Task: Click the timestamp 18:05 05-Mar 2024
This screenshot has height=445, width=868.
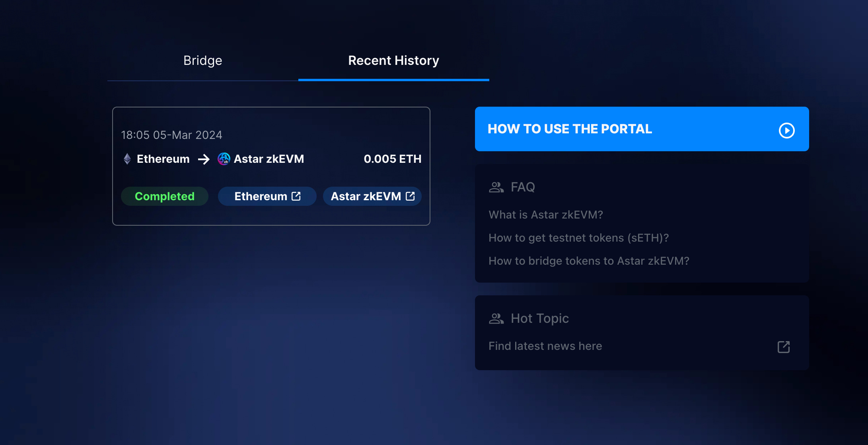Action: click(x=171, y=135)
